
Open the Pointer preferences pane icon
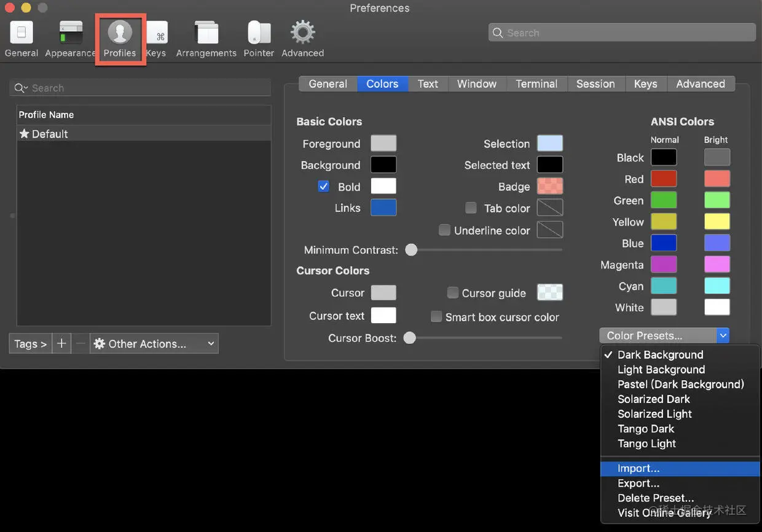[259, 33]
